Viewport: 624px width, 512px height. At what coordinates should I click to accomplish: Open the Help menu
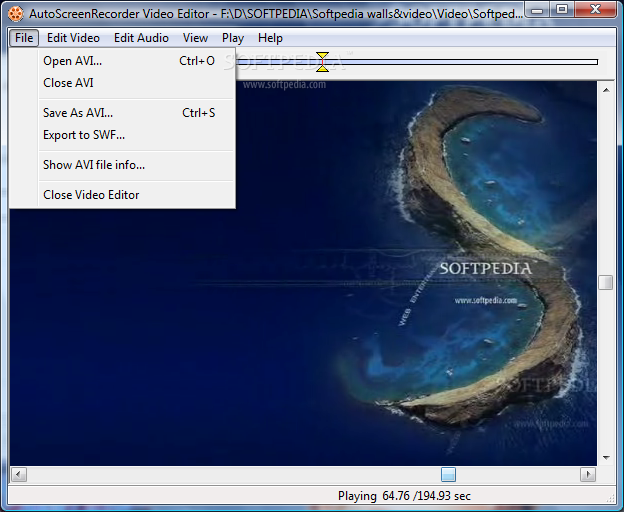[270, 38]
